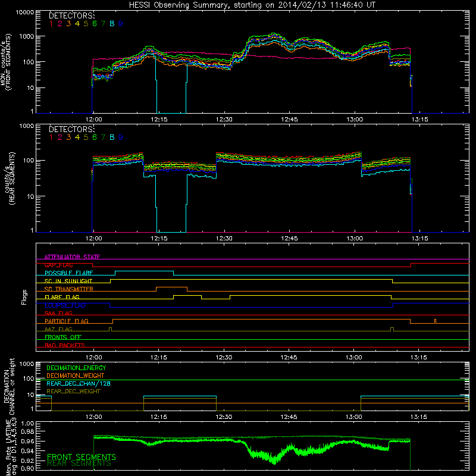
Task: Click the 12:45 tick below rear segments plot
Action: [x=289, y=239]
